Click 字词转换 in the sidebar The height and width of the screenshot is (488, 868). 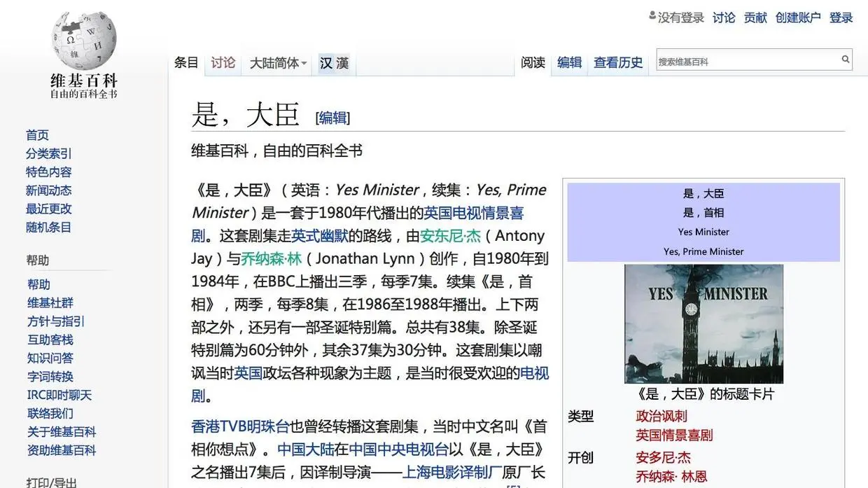(x=50, y=377)
